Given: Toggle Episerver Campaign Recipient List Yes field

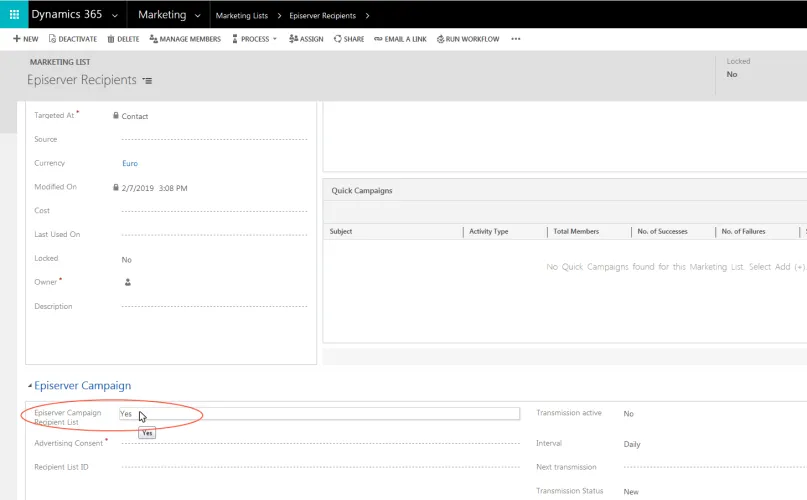Looking at the screenshot, I should [319, 413].
